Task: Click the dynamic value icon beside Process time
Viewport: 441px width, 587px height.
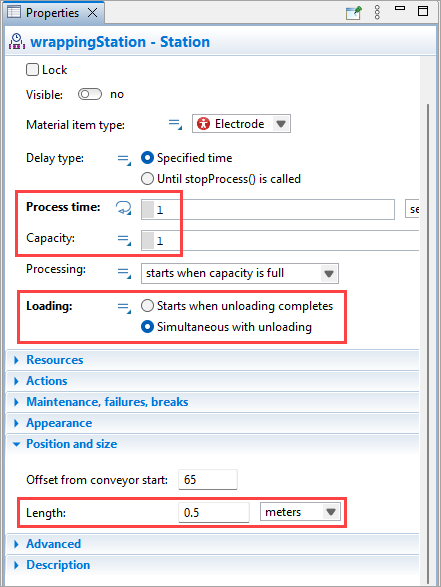Action: tap(124, 208)
